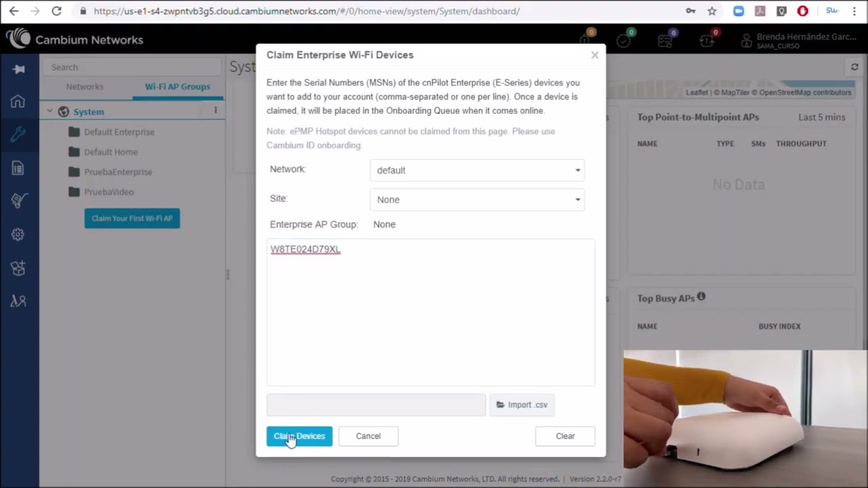Open the add-box icon in sidebar
The height and width of the screenshot is (488, 868).
(18, 268)
